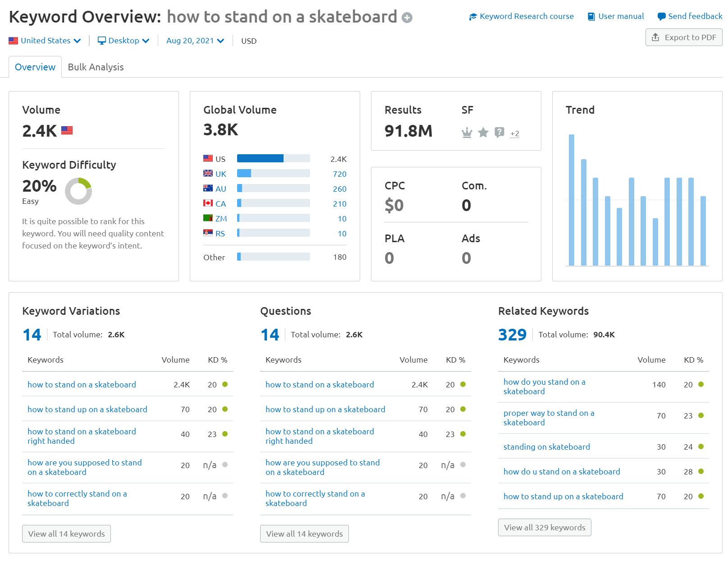Open 'how are you supposed to stand' in Keyword Variations

[85, 467]
